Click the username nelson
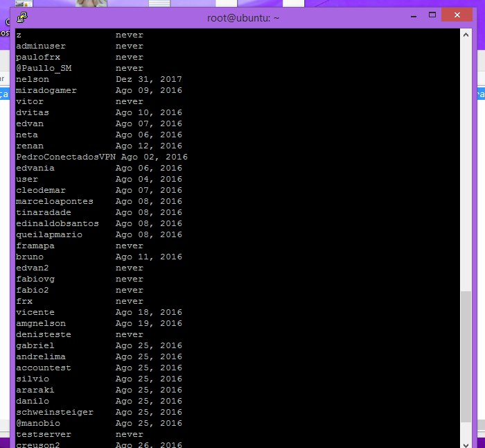 (33, 79)
